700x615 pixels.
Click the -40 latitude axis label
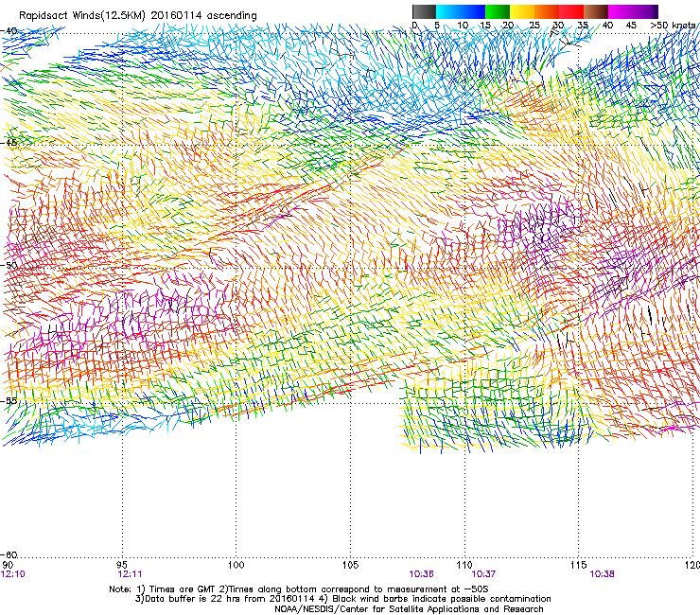[x=9, y=31]
